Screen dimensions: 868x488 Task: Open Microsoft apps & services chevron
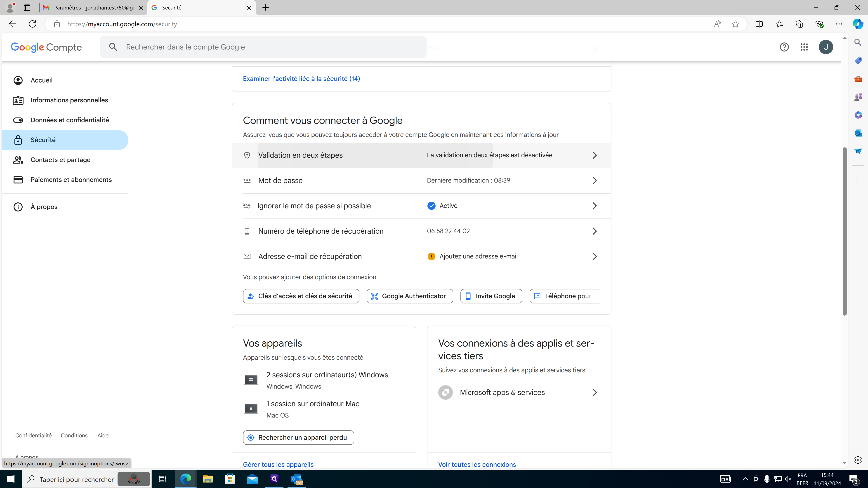[x=594, y=392]
